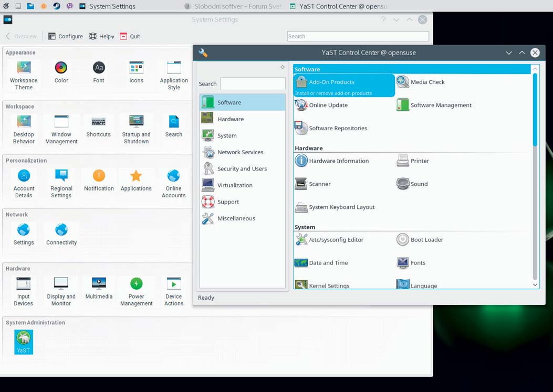Open the /etc/sysconfig Editor
Viewport: 553px width, 392px height.
click(329, 240)
